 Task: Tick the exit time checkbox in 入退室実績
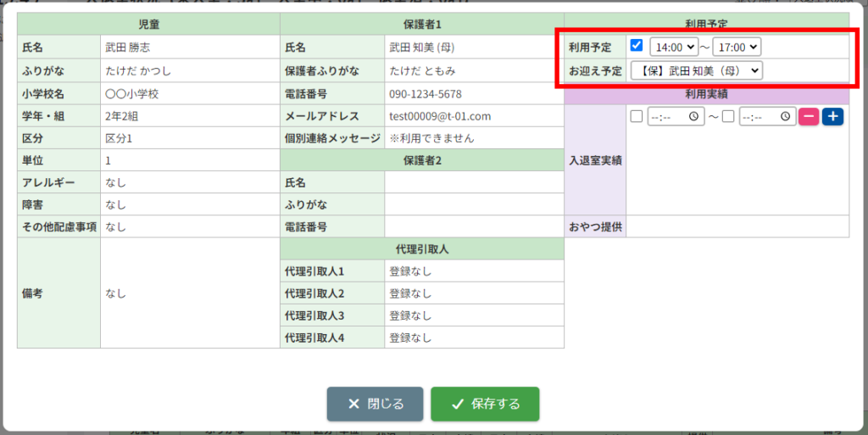coord(728,117)
